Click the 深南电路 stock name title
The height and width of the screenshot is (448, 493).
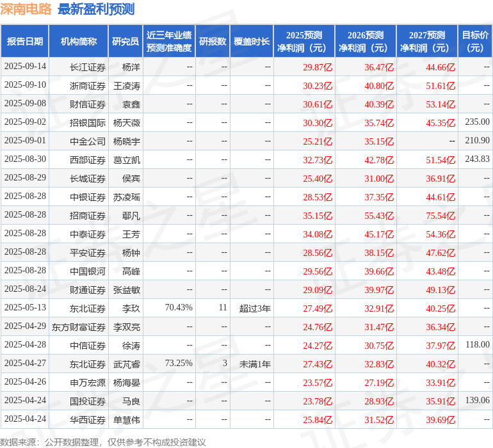(x=26, y=10)
